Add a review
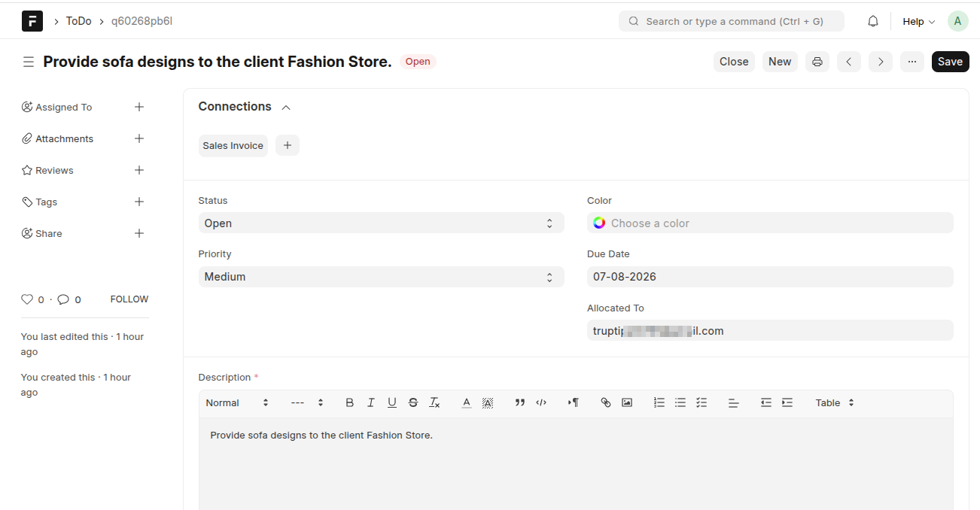The image size is (980, 510). [139, 170]
